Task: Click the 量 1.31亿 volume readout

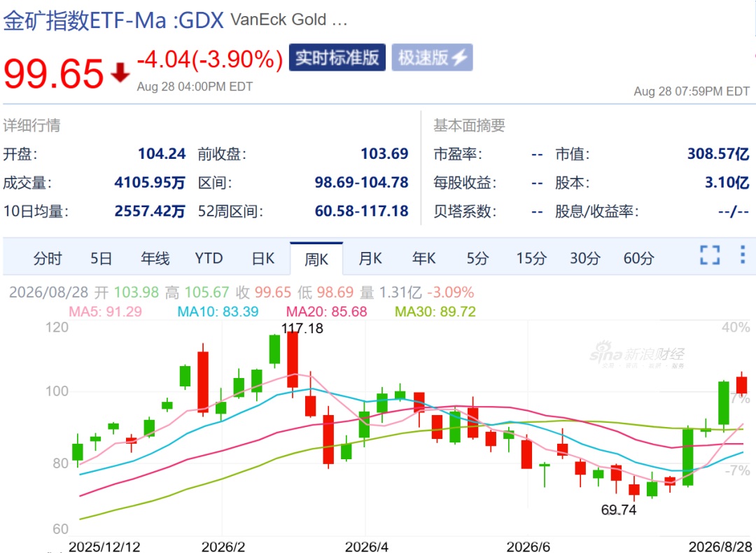Action: (391, 292)
